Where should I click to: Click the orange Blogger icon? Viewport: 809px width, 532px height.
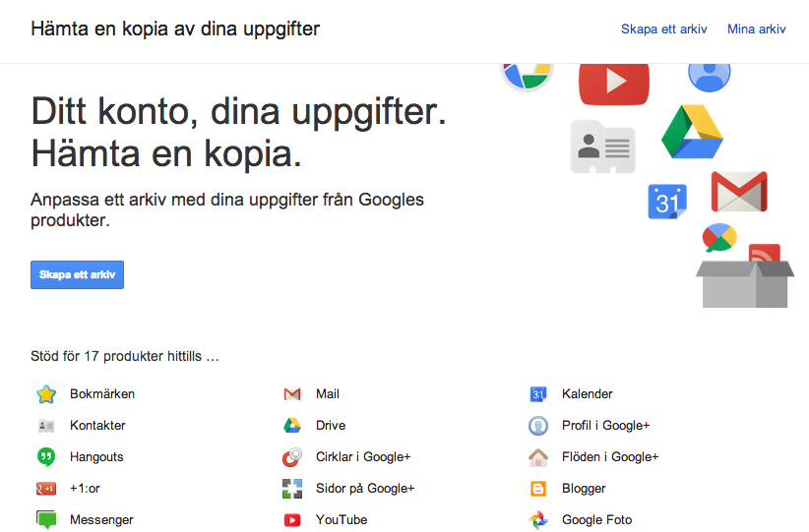pos(538,489)
